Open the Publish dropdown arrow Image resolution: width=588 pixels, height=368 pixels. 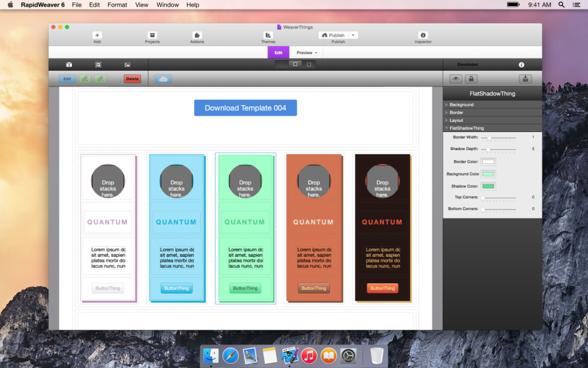(353, 35)
